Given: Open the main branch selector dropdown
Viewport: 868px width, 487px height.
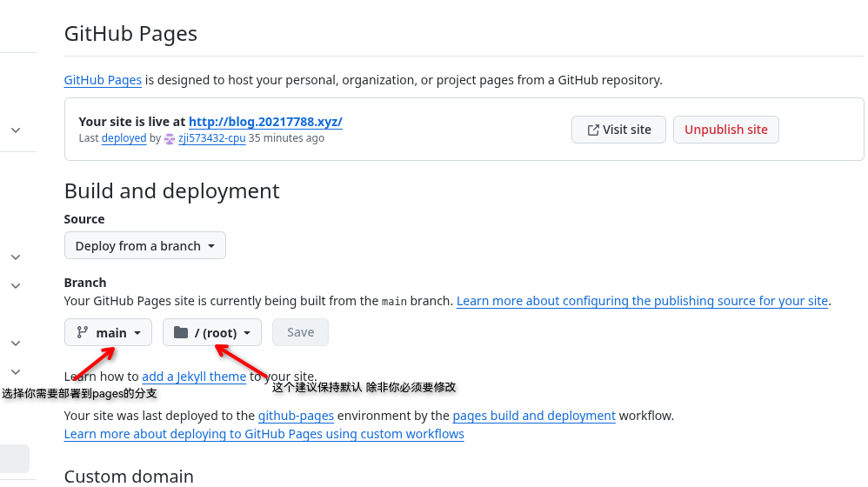Looking at the screenshot, I should (x=108, y=332).
